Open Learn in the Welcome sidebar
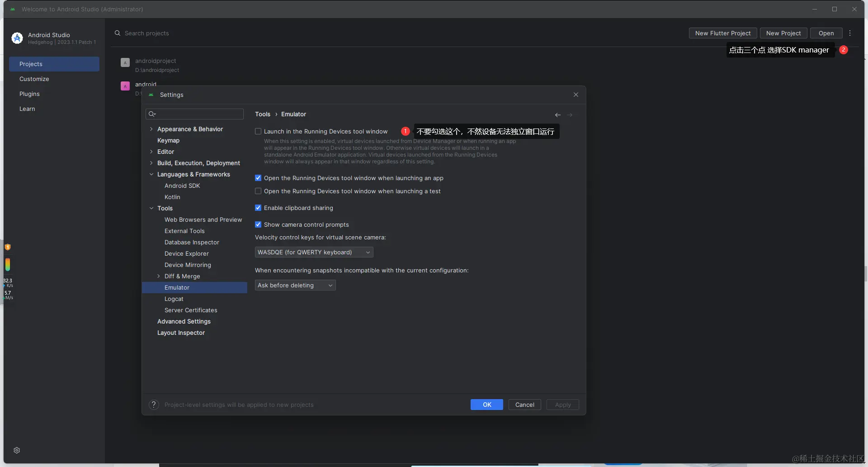 tap(54, 109)
